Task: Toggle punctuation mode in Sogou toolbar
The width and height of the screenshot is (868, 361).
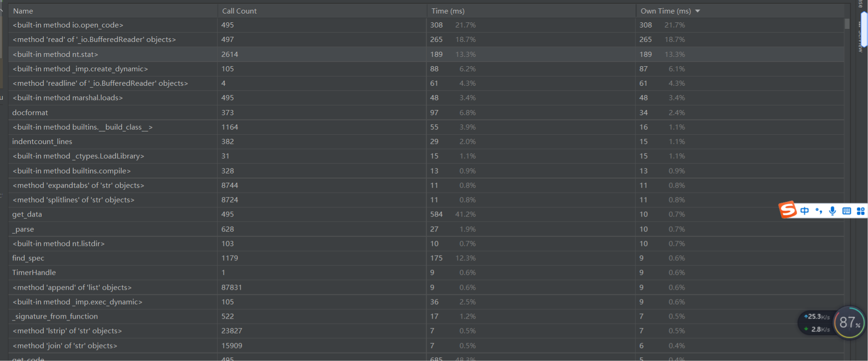Action: coord(819,211)
